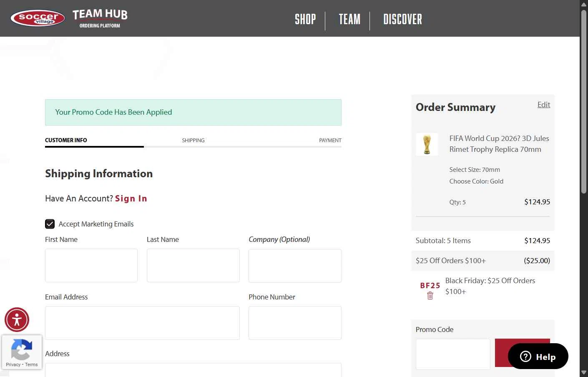Viewport: 588px width, 377px height.
Task: Click the Edit link in Order Summary
Action: click(543, 104)
